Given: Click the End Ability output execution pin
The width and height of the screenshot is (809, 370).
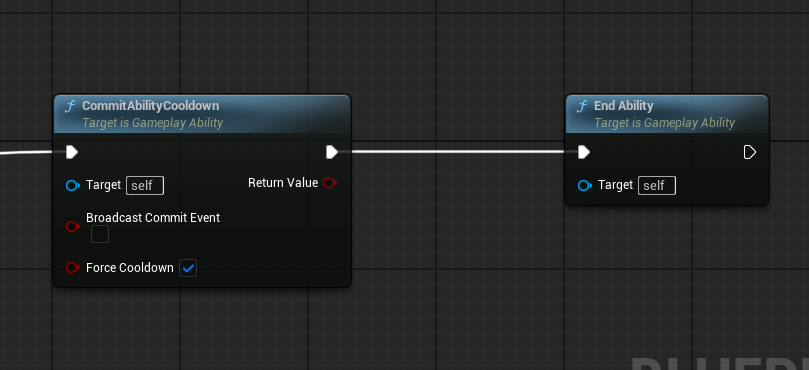Looking at the screenshot, I should (x=750, y=152).
